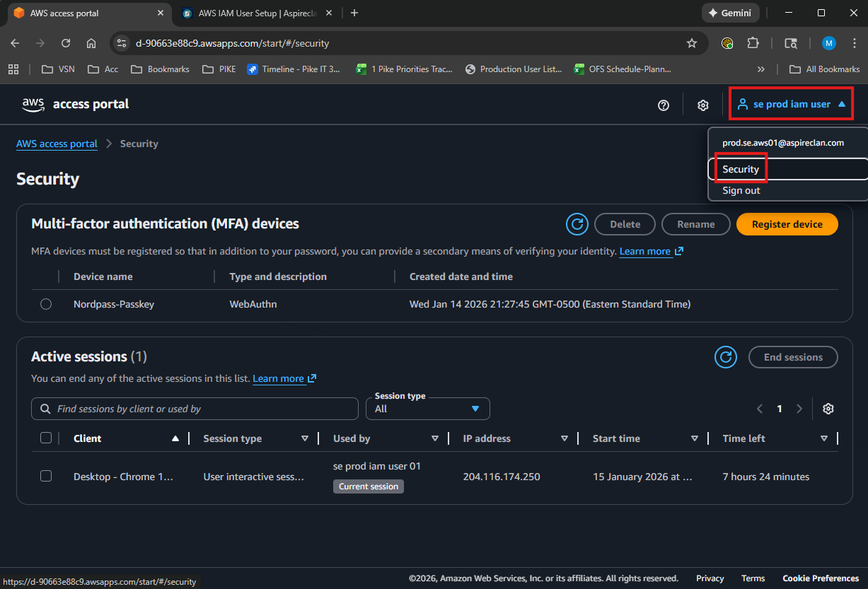Click the Gemini button in title bar
The height and width of the screenshot is (589, 868).
(x=731, y=13)
